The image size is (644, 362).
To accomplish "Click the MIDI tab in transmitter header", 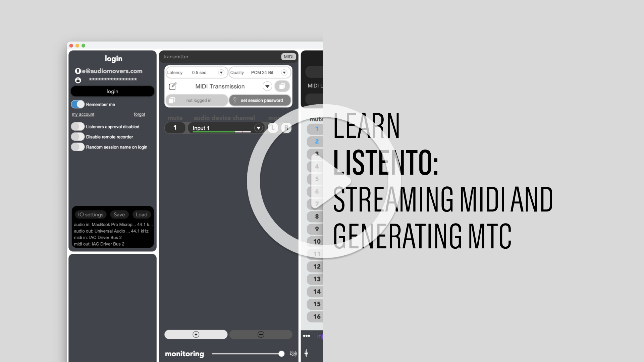I will [x=288, y=57].
